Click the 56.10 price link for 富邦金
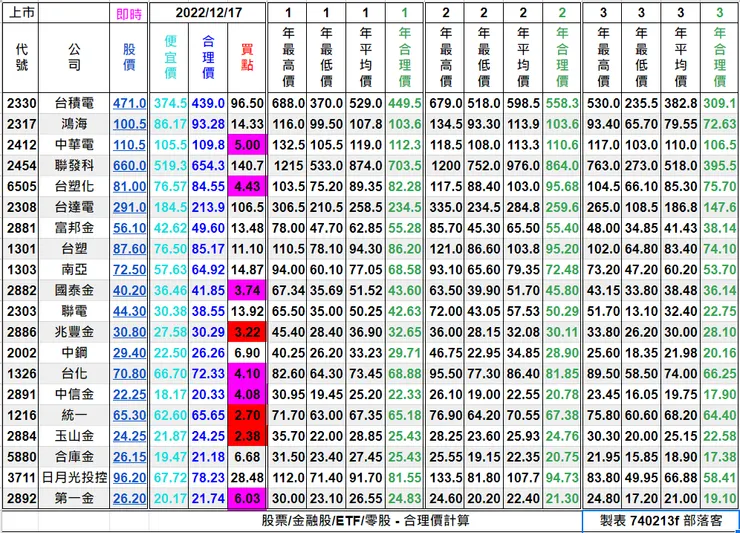 129,228
